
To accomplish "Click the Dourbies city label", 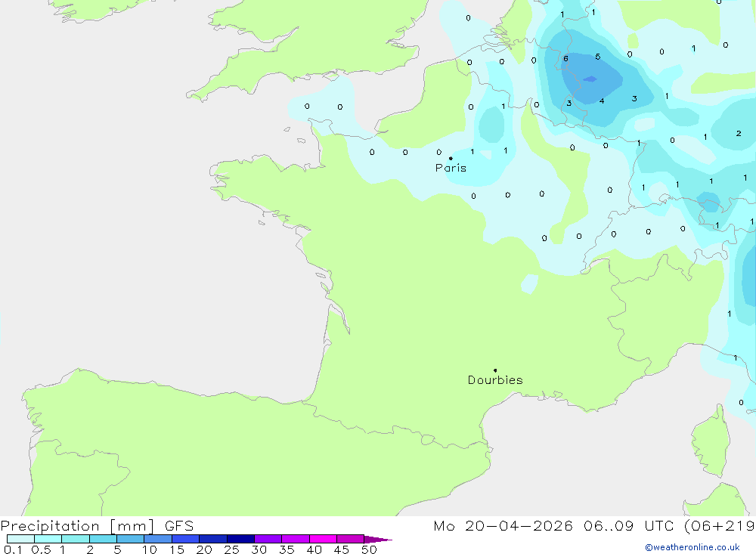I will (495, 380).
